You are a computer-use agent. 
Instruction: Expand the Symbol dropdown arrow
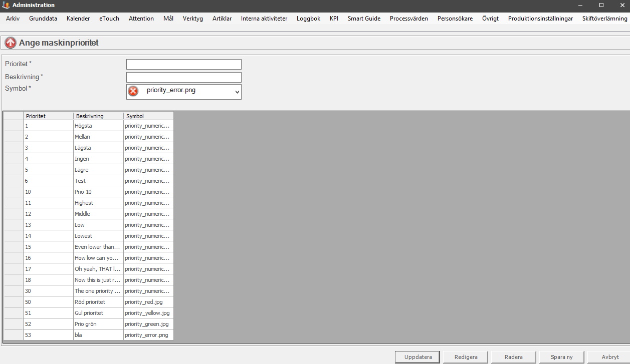pos(237,92)
